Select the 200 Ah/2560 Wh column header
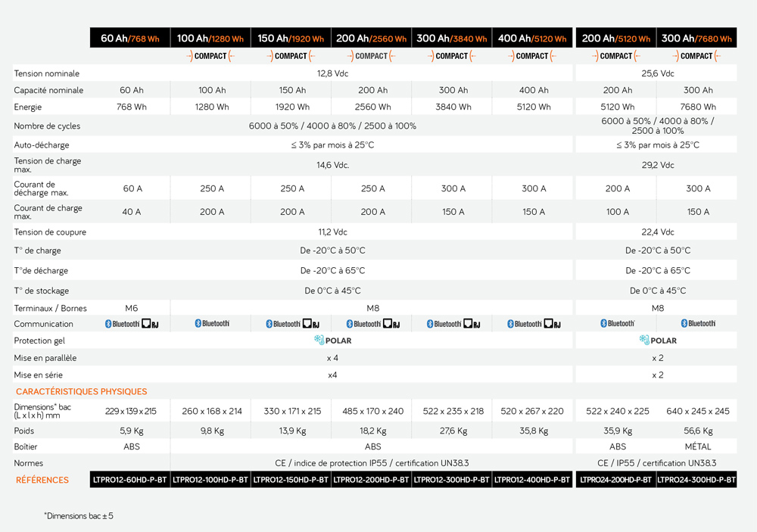Screen dimensions: 757x532 [371, 39]
